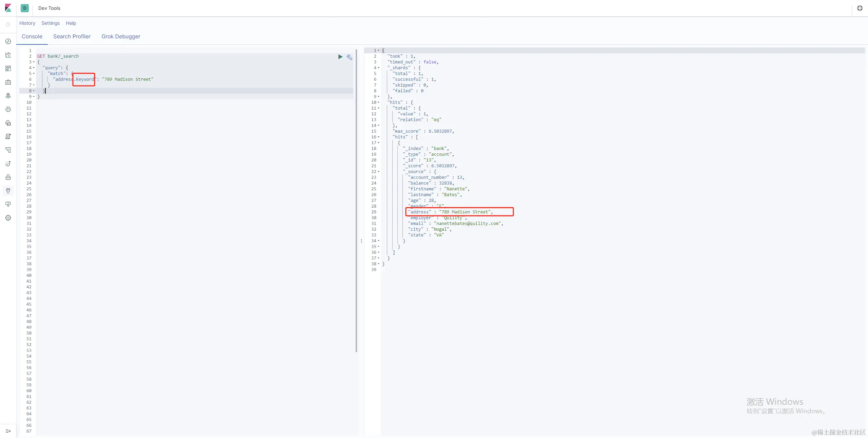868x438 pixels.
Task: Click the resize handle between the panes
Action: point(361,241)
